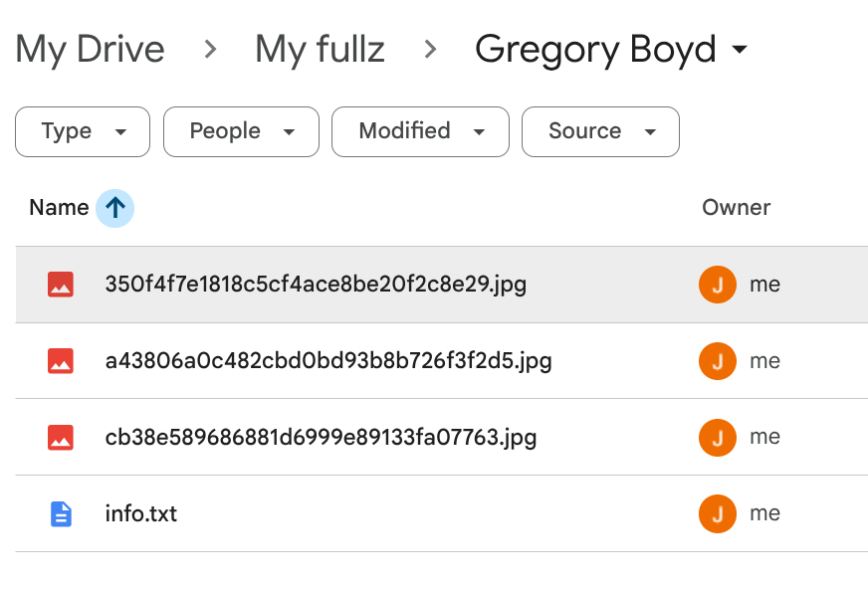Click the owner avatar on the info.txt row

[717, 513]
